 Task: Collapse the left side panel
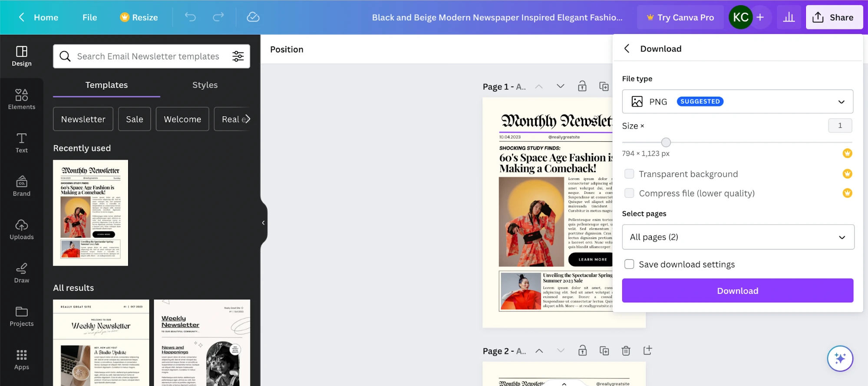263,223
